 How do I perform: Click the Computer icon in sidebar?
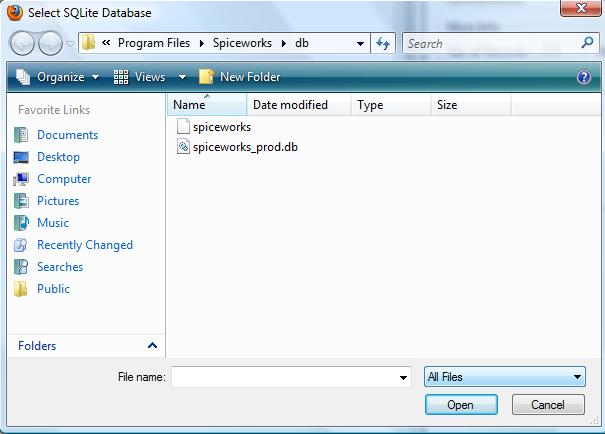tap(21, 179)
